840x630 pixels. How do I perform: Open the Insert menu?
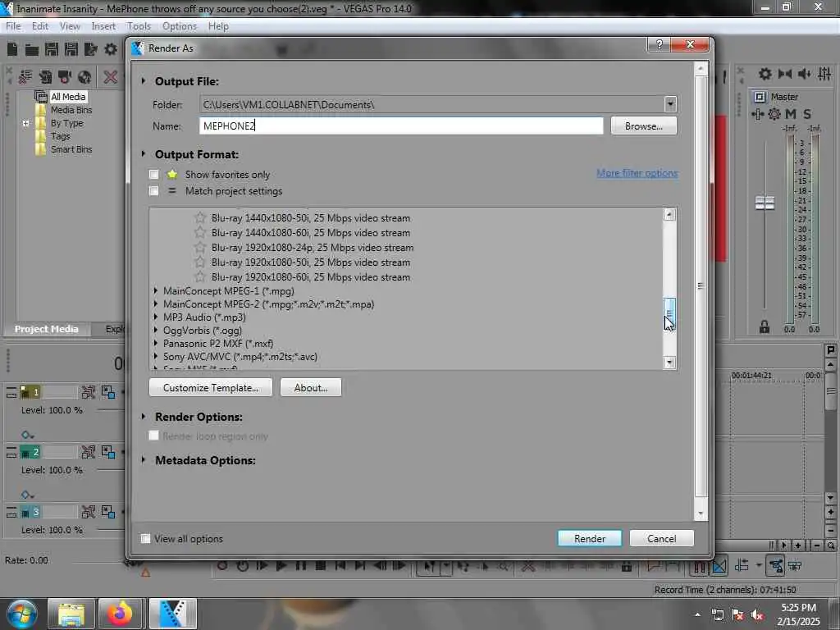point(103,26)
